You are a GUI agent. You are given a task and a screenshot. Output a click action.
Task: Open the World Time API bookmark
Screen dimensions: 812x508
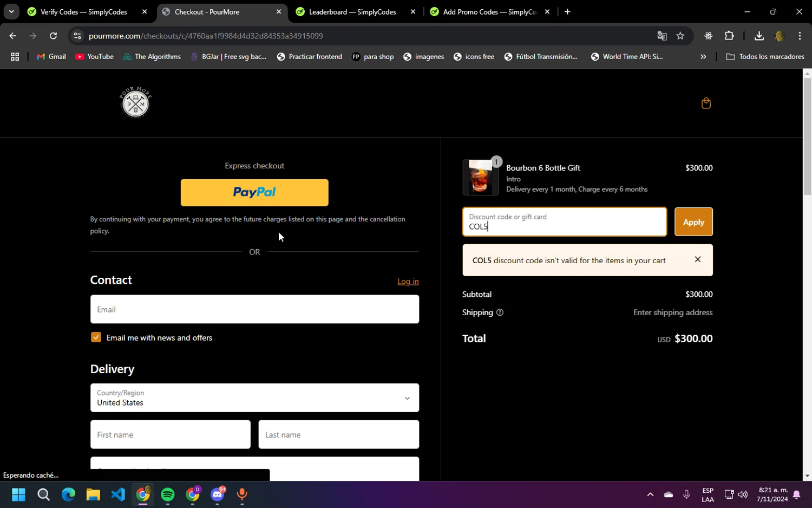tap(627, 56)
